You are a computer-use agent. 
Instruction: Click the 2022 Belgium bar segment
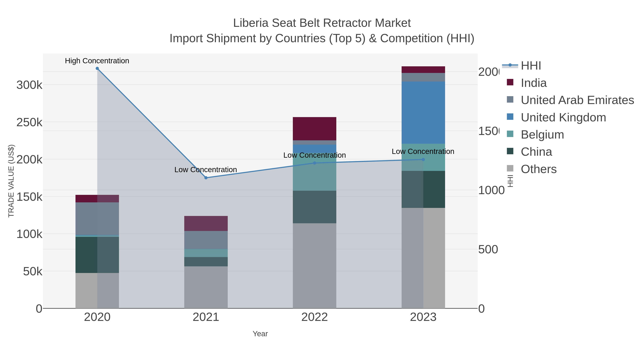coord(314,172)
